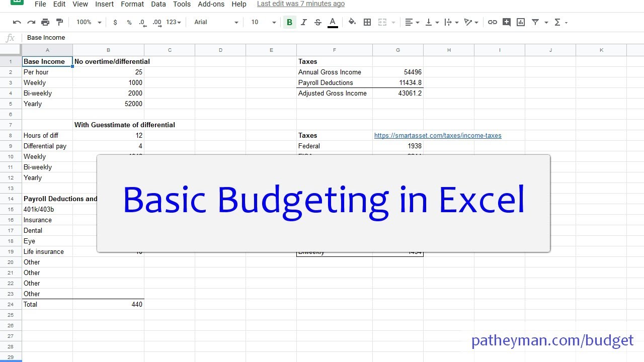Open the Insert menu

tap(104, 4)
